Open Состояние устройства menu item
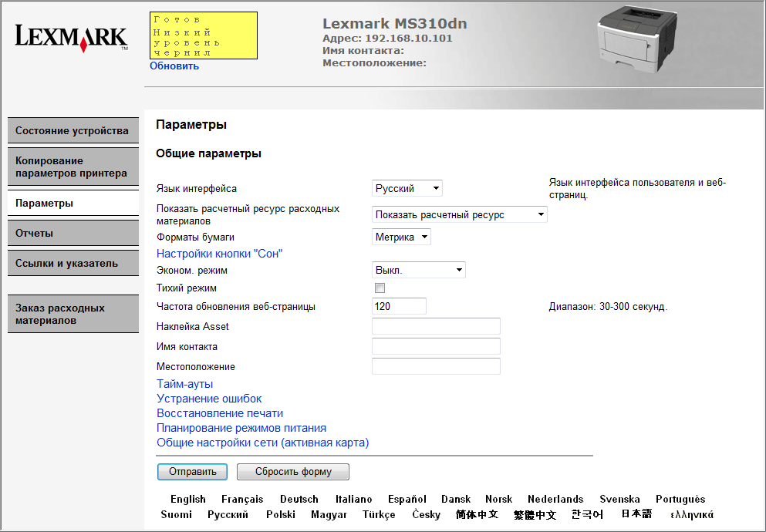Image resolution: width=766 pixels, height=532 pixels. click(73, 130)
